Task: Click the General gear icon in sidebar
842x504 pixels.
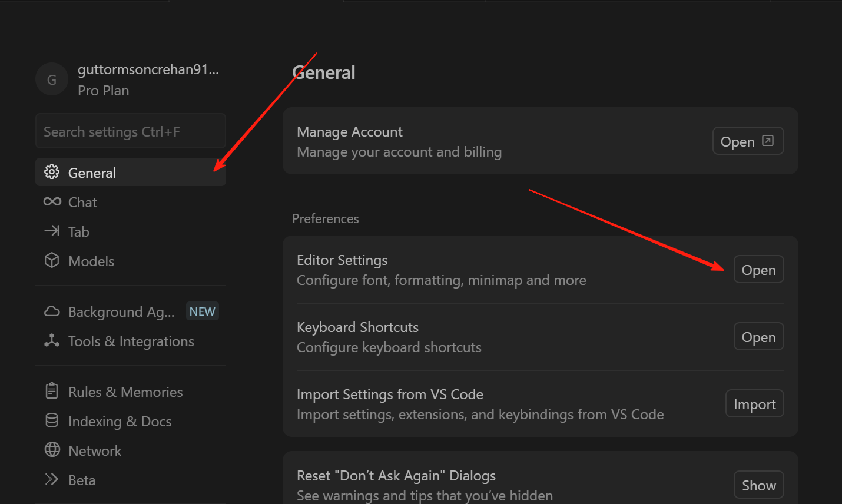Action: [52, 172]
